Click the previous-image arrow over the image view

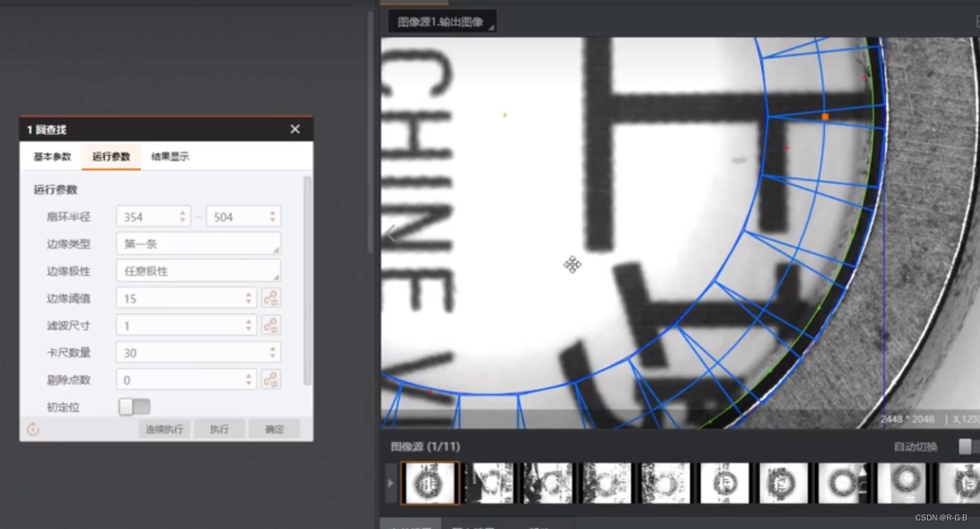391,233
